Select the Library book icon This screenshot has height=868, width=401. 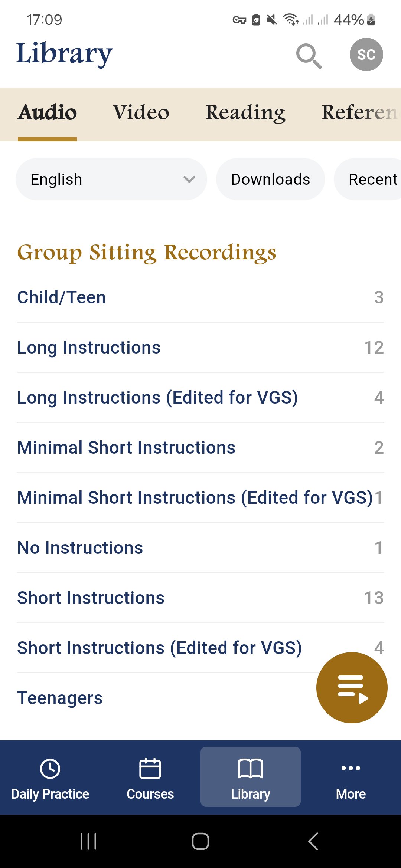(251, 769)
